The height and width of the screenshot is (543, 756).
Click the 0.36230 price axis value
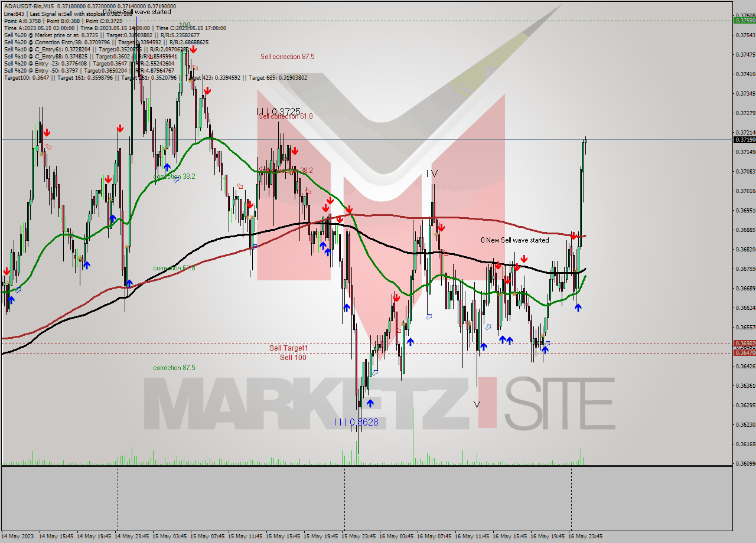745,425
